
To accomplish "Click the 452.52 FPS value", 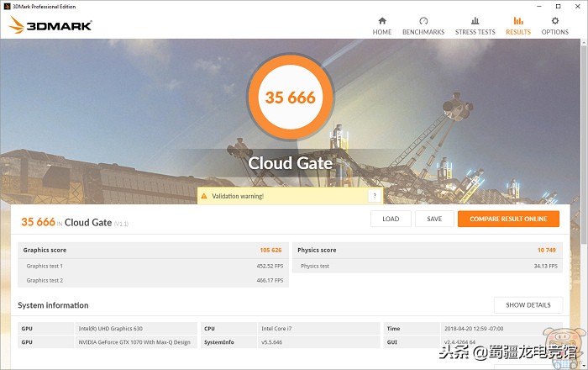I will click(x=270, y=266).
